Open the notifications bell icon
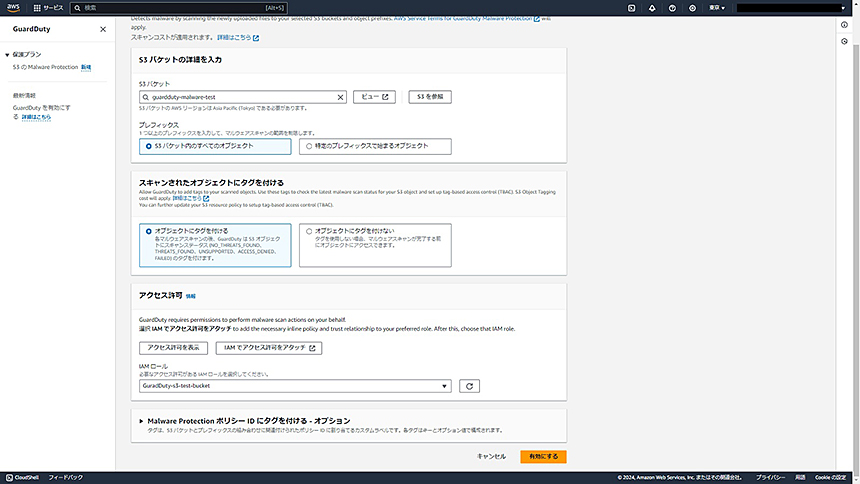Viewport: 860px width, 484px height. coord(652,8)
